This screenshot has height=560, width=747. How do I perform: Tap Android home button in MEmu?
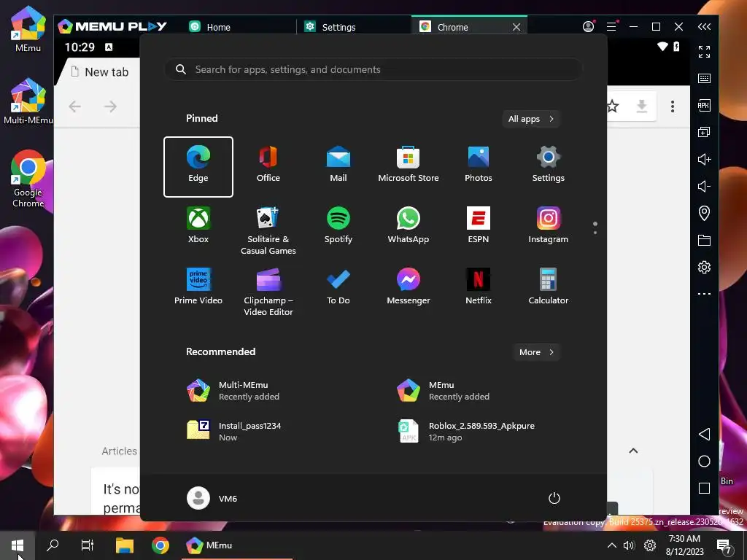(x=704, y=461)
